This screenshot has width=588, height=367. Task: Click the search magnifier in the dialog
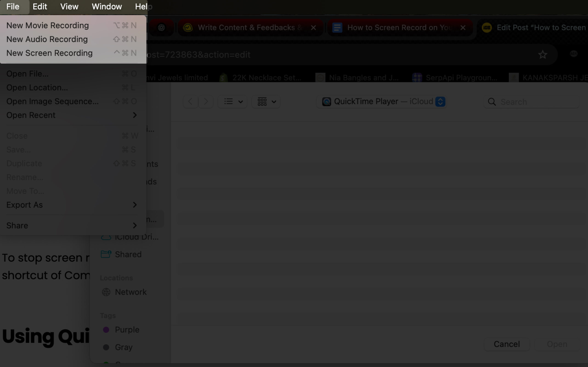coord(492,102)
